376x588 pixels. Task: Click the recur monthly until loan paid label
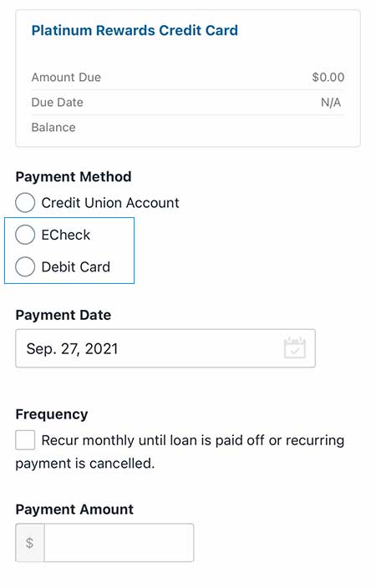(180, 452)
